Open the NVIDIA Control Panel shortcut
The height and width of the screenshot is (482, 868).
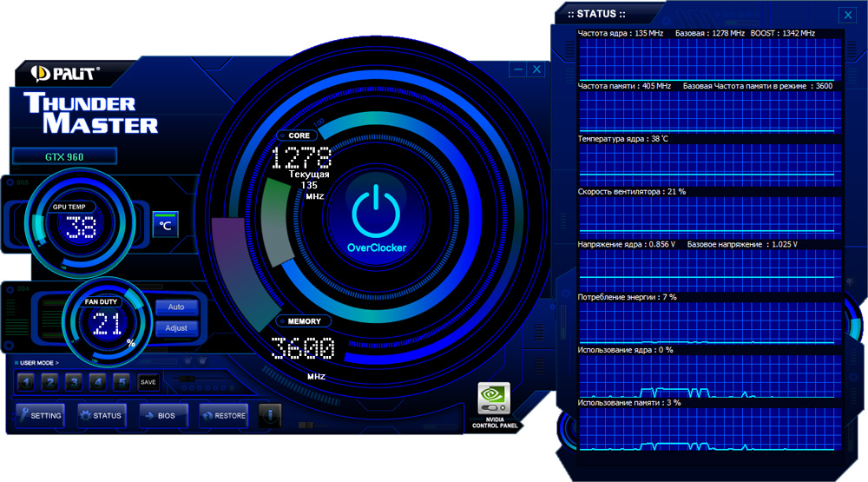point(495,405)
